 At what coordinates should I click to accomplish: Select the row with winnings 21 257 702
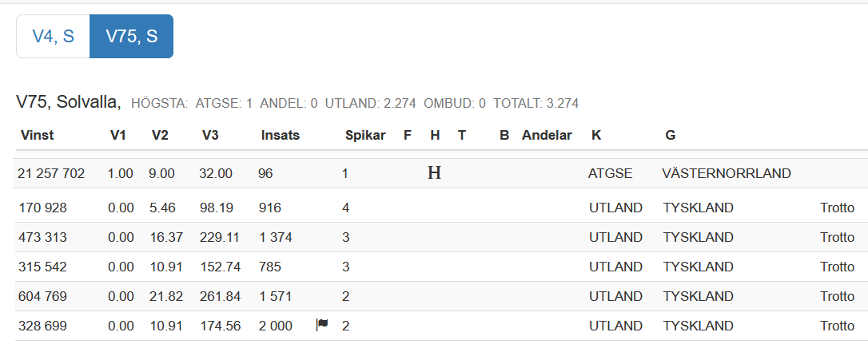click(441, 173)
